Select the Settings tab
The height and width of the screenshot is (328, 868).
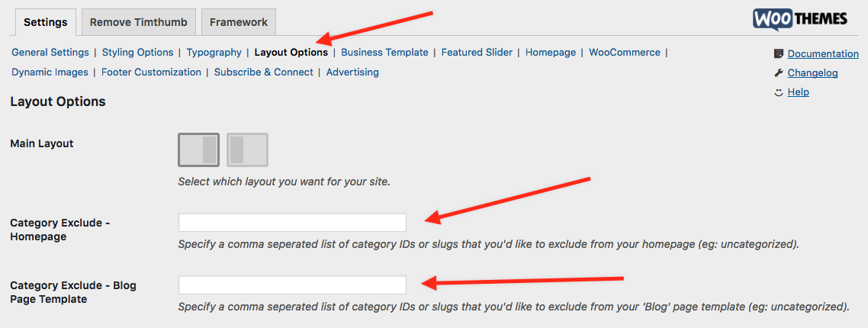(46, 23)
